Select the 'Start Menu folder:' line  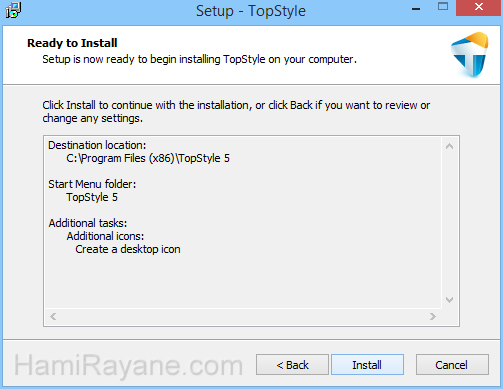point(92,184)
